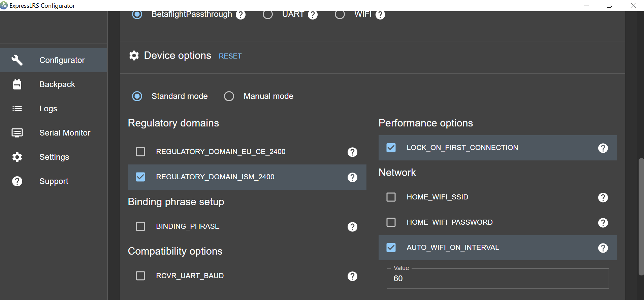Image resolution: width=644 pixels, height=300 pixels.
Task: Click the Logs list icon
Action: (x=17, y=109)
